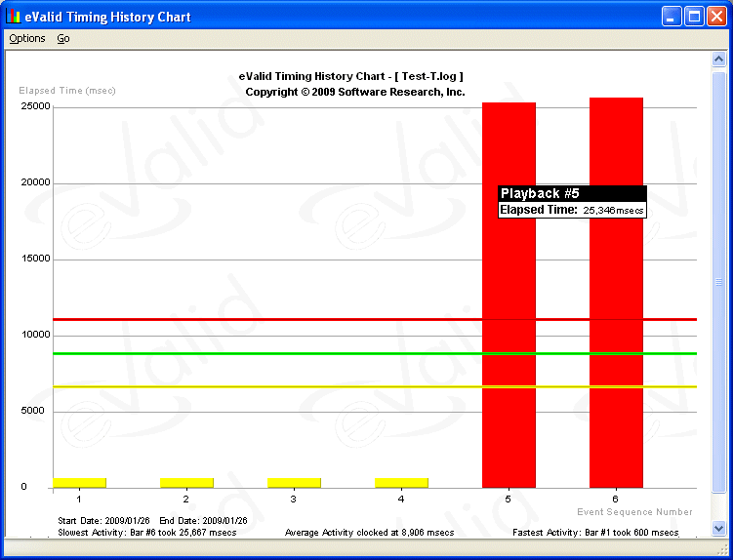Click the vertical scrollbar up arrow
The height and width of the screenshot is (560, 733).
(x=718, y=60)
